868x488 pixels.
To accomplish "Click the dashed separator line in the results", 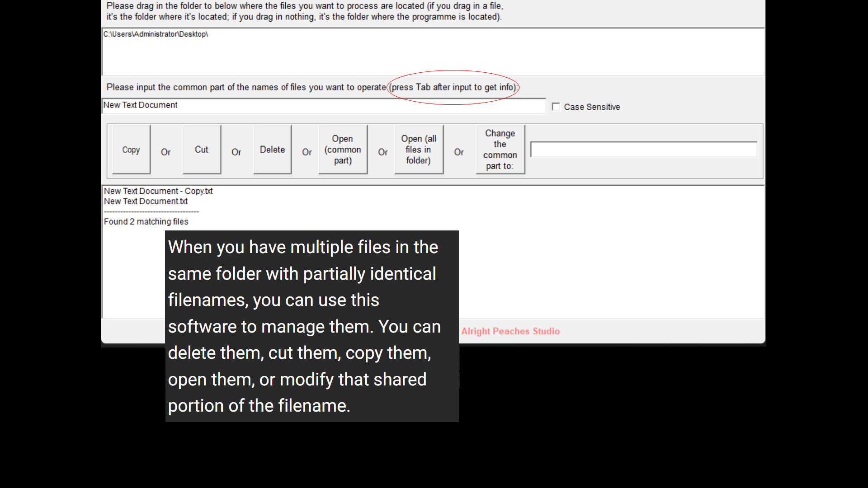I will point(151,211).
